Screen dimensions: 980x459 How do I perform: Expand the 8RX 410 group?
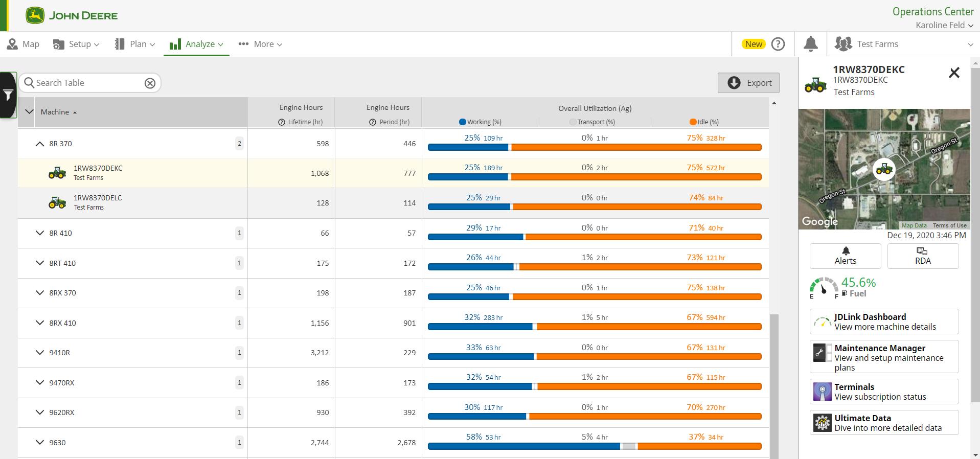39,323
